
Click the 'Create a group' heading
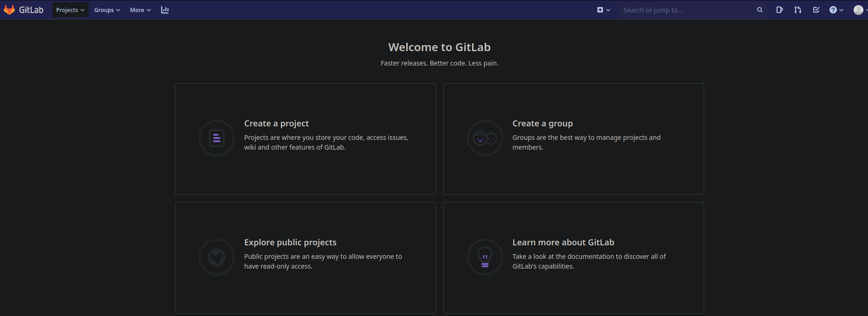(x=542, y=124)
